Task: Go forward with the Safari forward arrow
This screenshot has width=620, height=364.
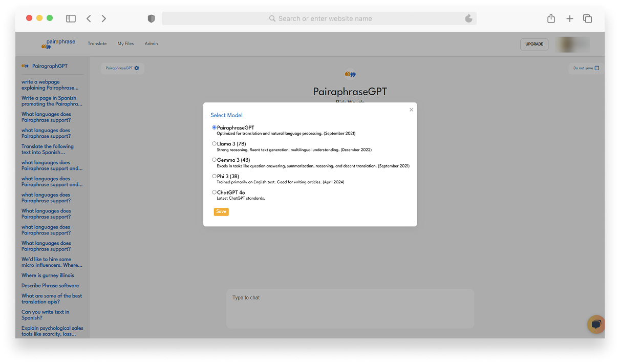Action: coord(104,18)
